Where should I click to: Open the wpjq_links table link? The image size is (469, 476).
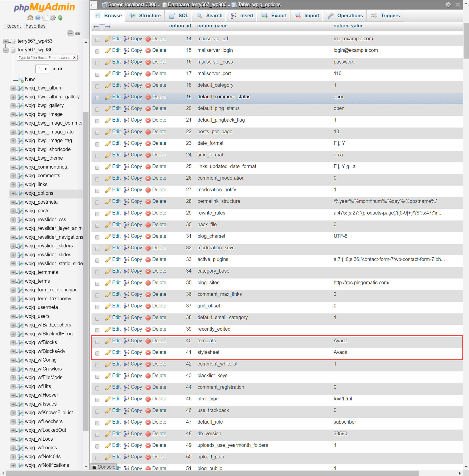[x=36, y=185]
